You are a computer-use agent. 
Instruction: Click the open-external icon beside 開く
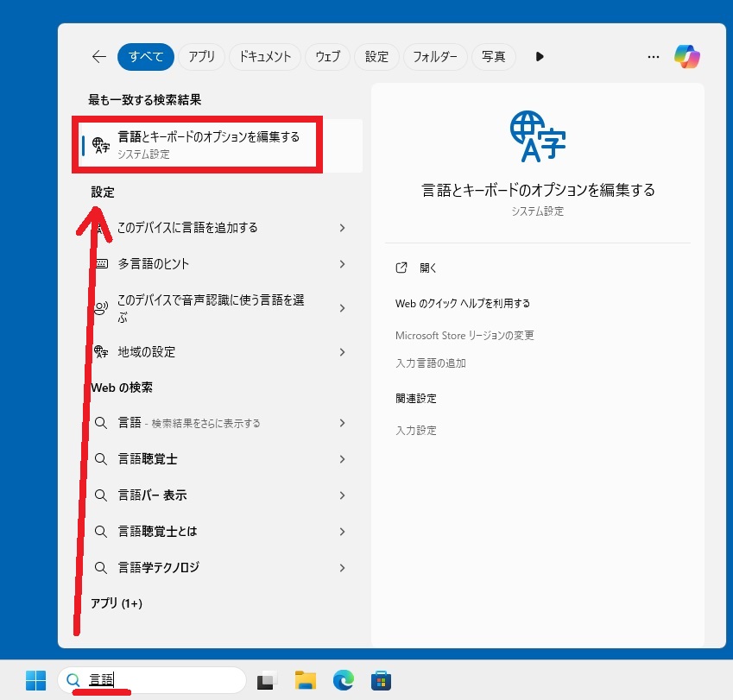point(401,268)
